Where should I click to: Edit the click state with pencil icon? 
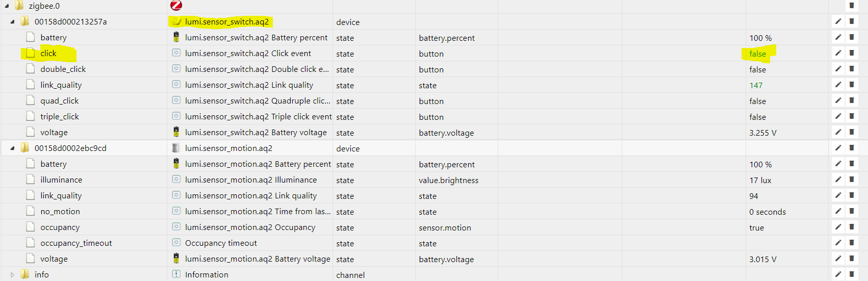(x=838, y=53)
